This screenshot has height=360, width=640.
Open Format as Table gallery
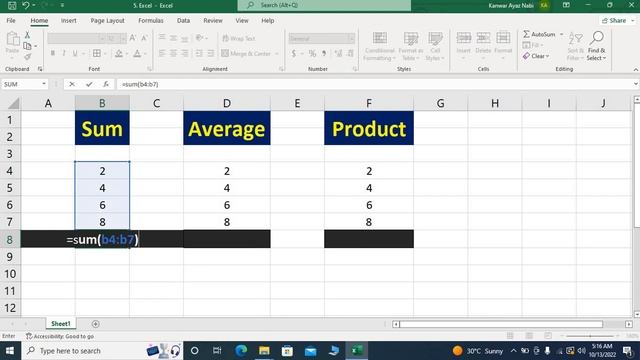click(411, 46)
